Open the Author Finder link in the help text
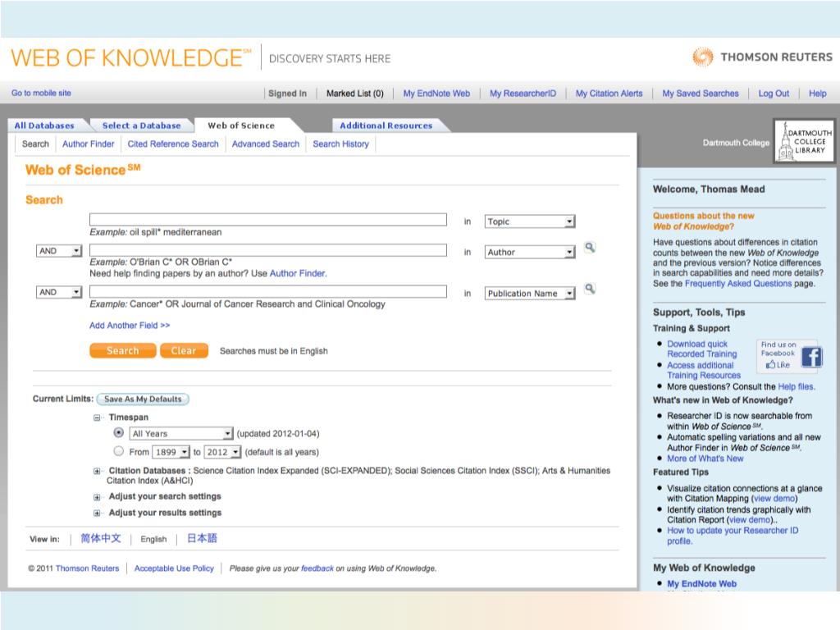 (x=298, y=273)
